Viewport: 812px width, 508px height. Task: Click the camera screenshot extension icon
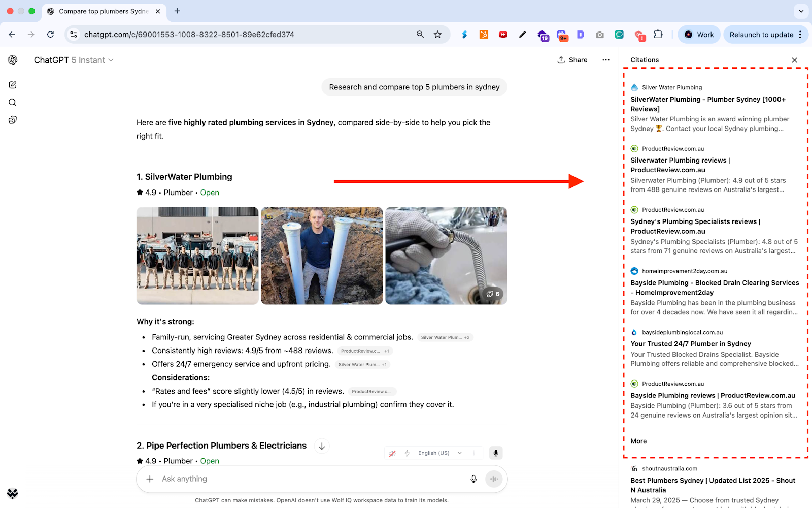(x=600, y=35)
